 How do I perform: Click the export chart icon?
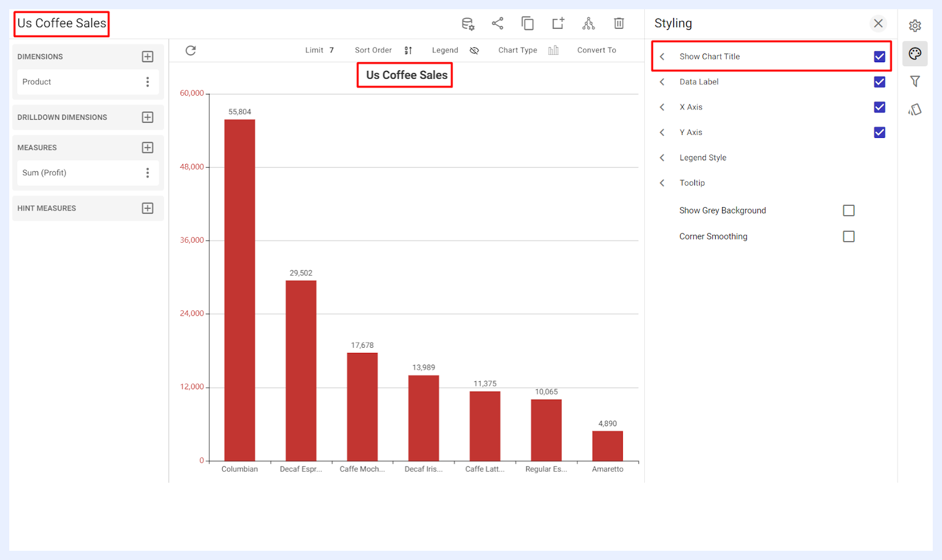pyautogui.click(x=558, y=23)
